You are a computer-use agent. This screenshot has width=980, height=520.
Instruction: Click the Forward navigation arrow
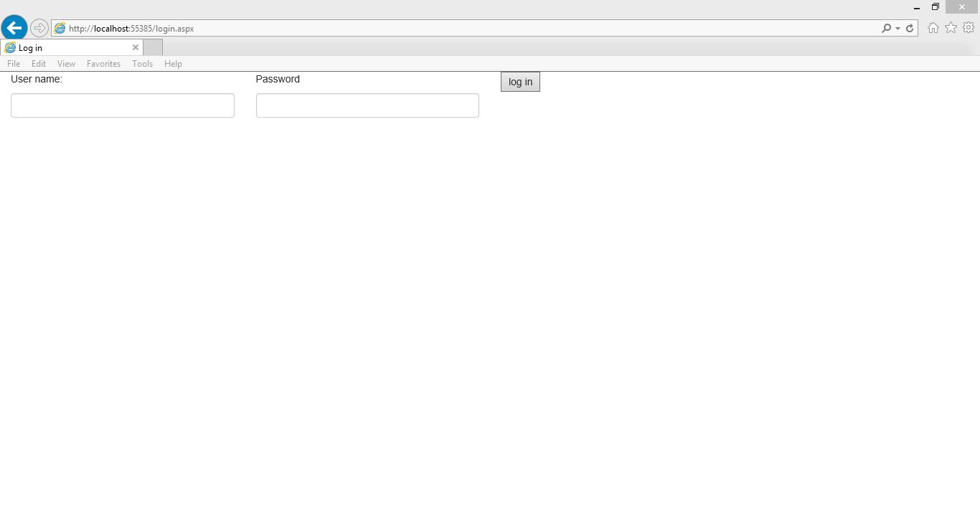(x=39, y=28)
